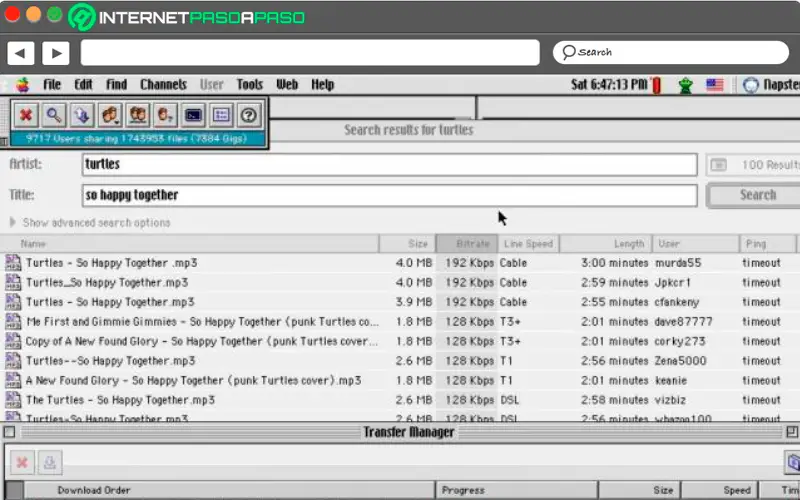Viewport: 800px width, 500px height.
Task: Click the browser forward arrow button
Action: pyautogui.click(x=56, y=53)
